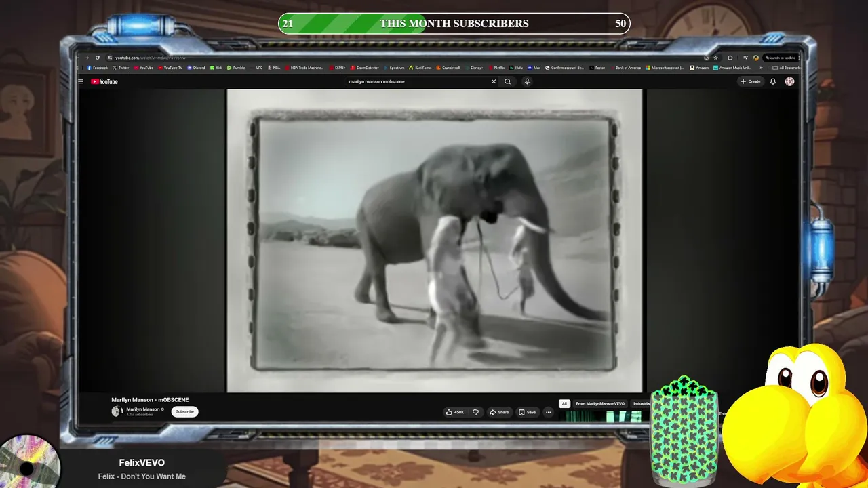Open the Netflix bookmark
The width and height of the screenshot is (868, 488).
[496, 68]
